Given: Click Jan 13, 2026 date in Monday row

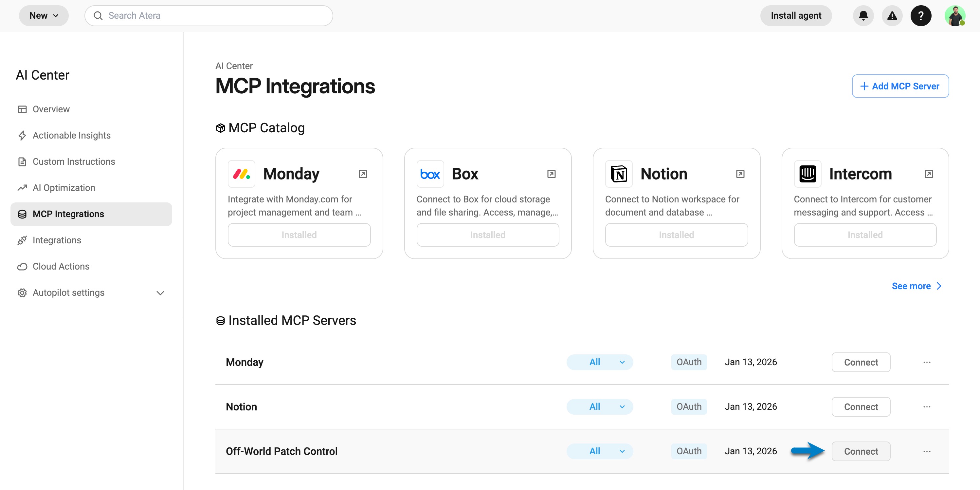Looking at the screenshot, I should [751, 362].
